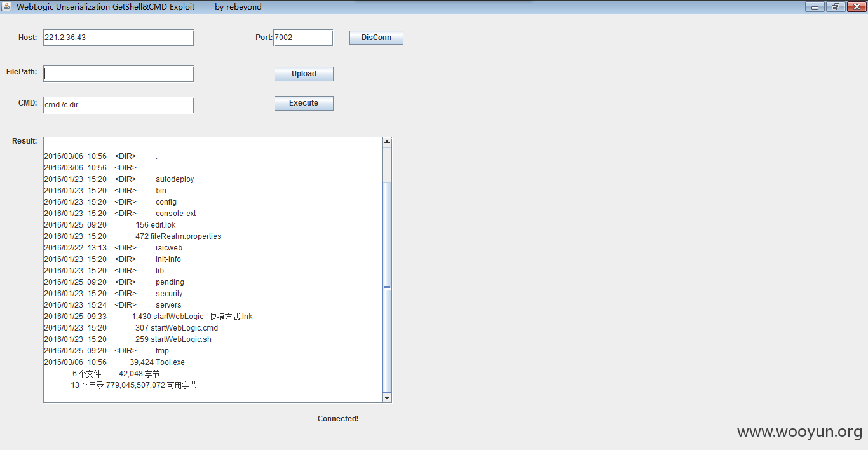Select the startWebLogic.sh line
The width and height of the screenshot is (868, 450).
[x=128, y=339]
